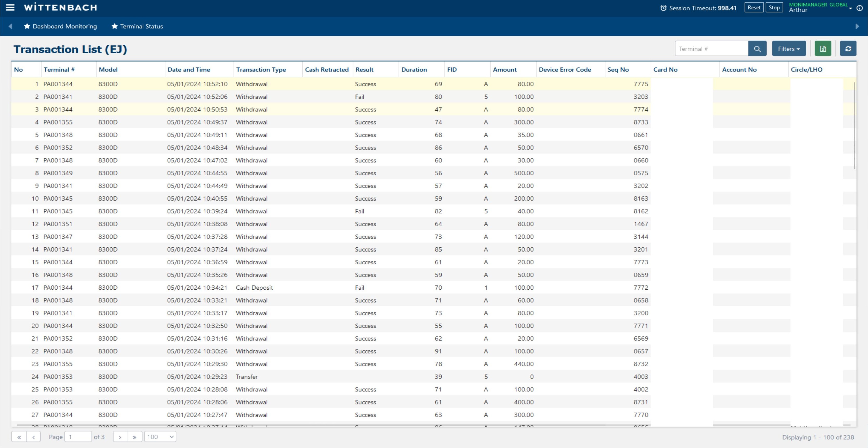Click the Reset session button
The image size is (868, 448).
point(754,7)
